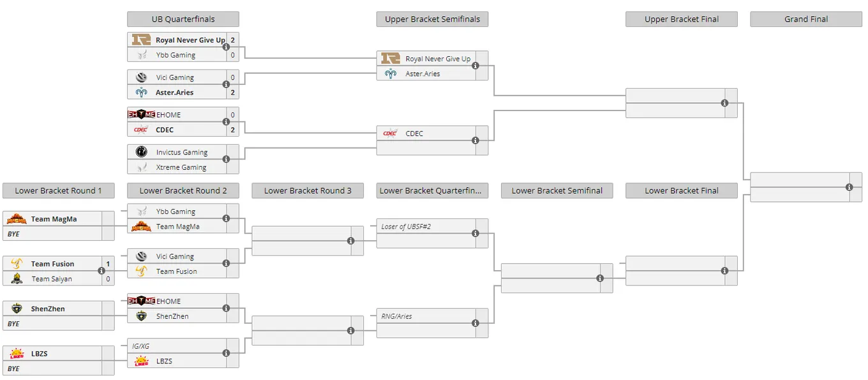Select the Grand Final column header
This screenshot has width=868, height=380.
point(806,19)
